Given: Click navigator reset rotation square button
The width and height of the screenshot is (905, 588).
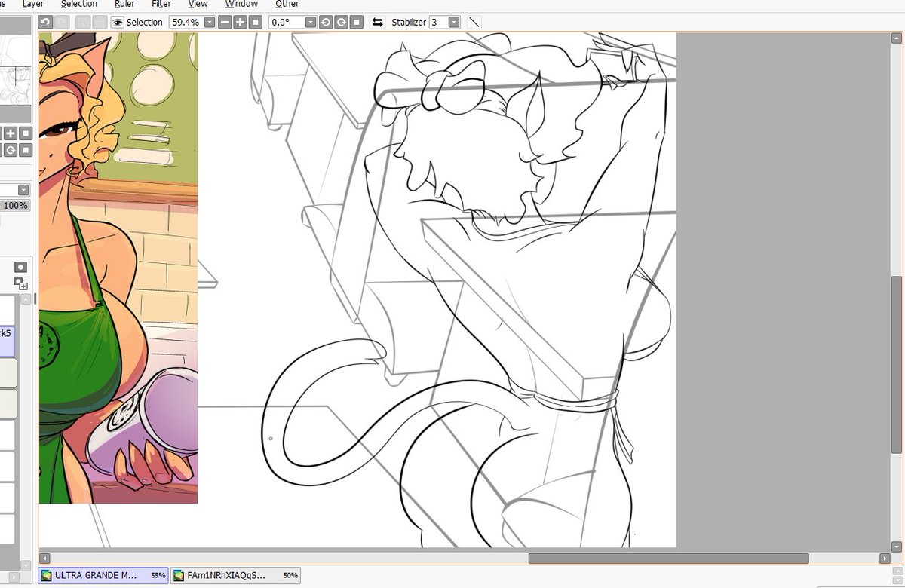Looking at the screenshot, I should 26,150.
